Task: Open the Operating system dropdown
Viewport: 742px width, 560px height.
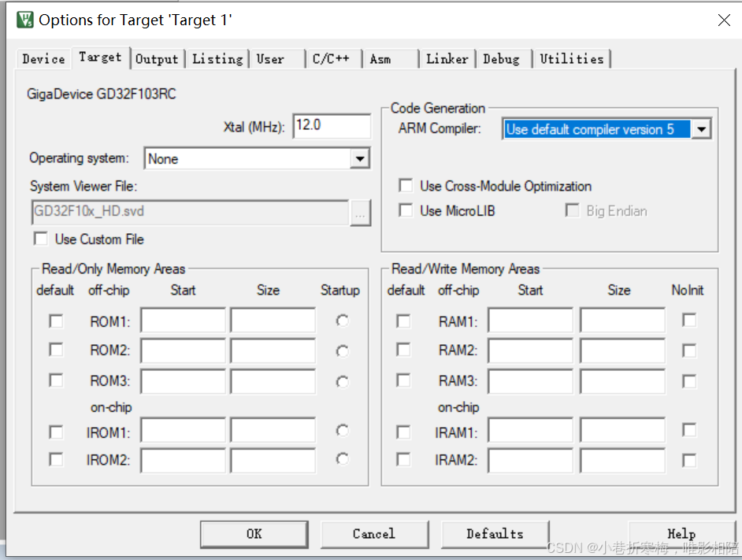Action: (x=361, y=158)
